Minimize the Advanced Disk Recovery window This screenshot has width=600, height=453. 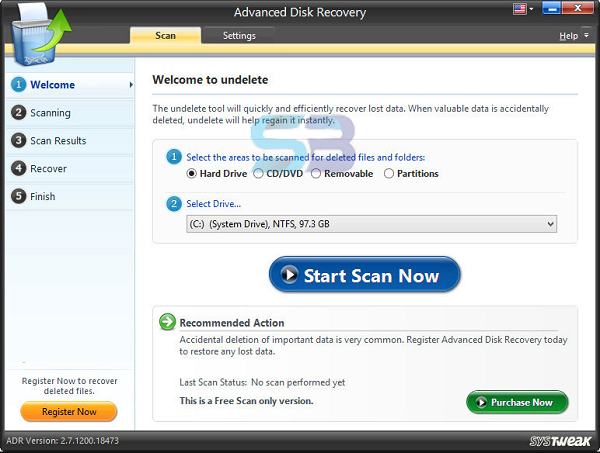click(x=551, y=8)
